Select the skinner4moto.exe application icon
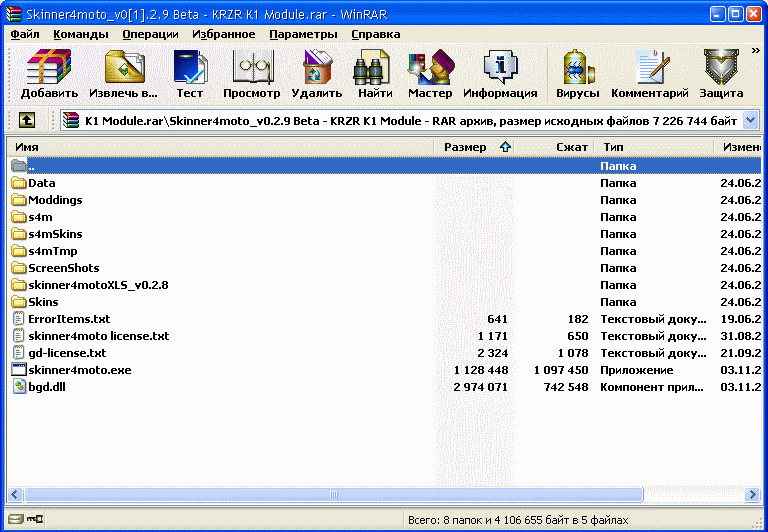This screenshot has width=768, height=532. (19, 370)
